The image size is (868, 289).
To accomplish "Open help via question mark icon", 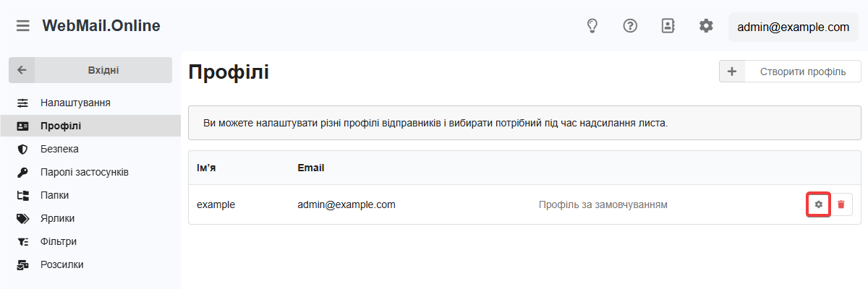I will point(630,26).
